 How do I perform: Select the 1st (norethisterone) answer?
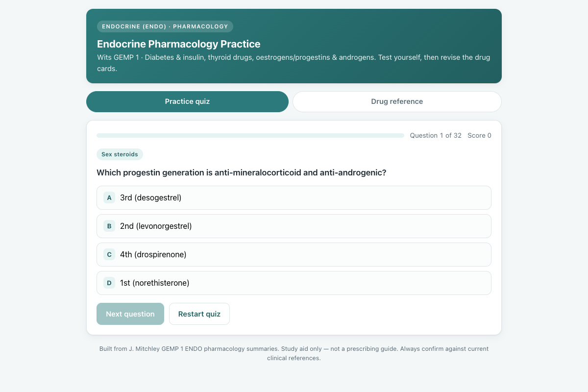pos(294,283)
